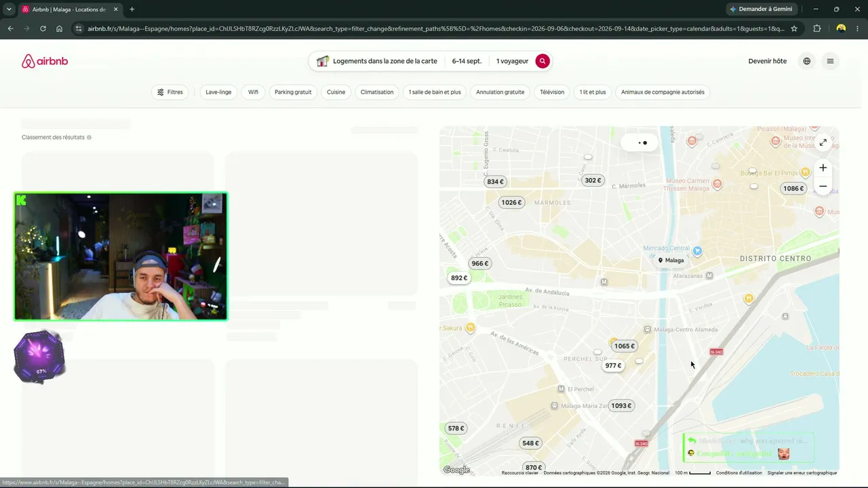Choose the 578 € map marker
Viewport: 868px width, 488px height.
456,428
